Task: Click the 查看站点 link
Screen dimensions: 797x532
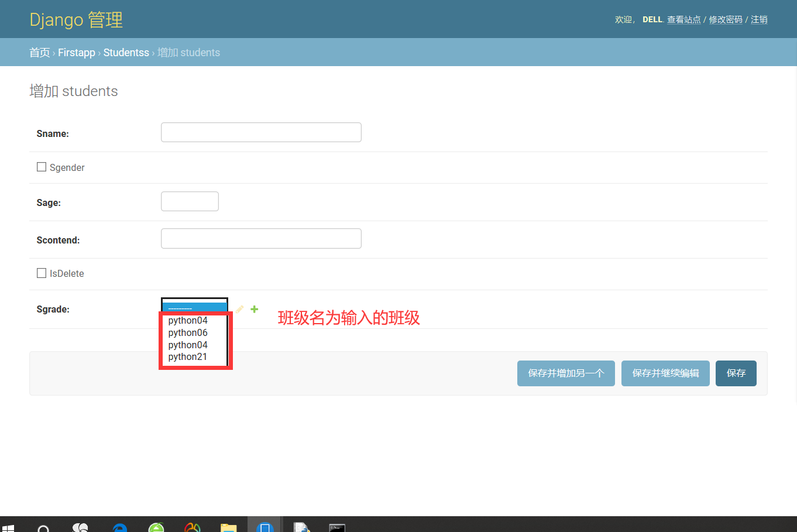Action: pos(684,20)
